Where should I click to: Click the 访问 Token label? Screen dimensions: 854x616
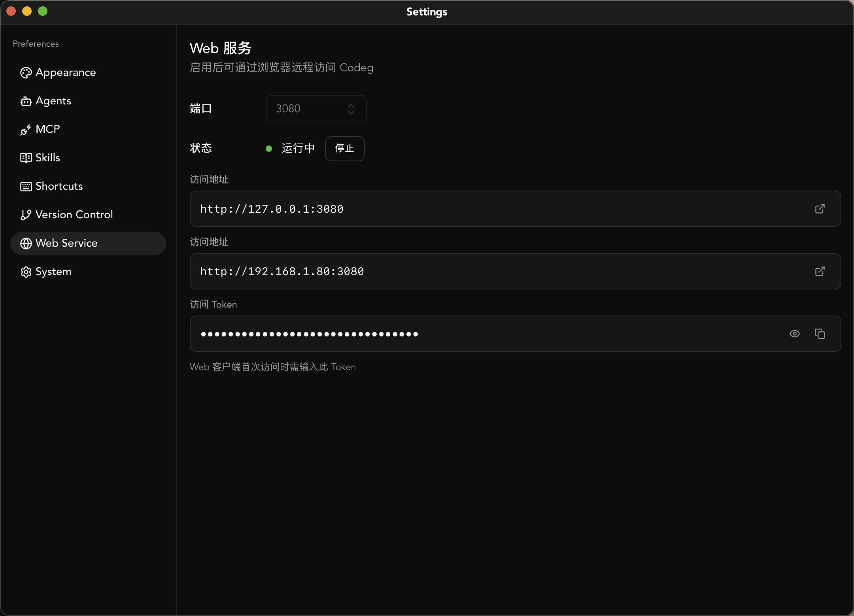[x=213, y=304]
